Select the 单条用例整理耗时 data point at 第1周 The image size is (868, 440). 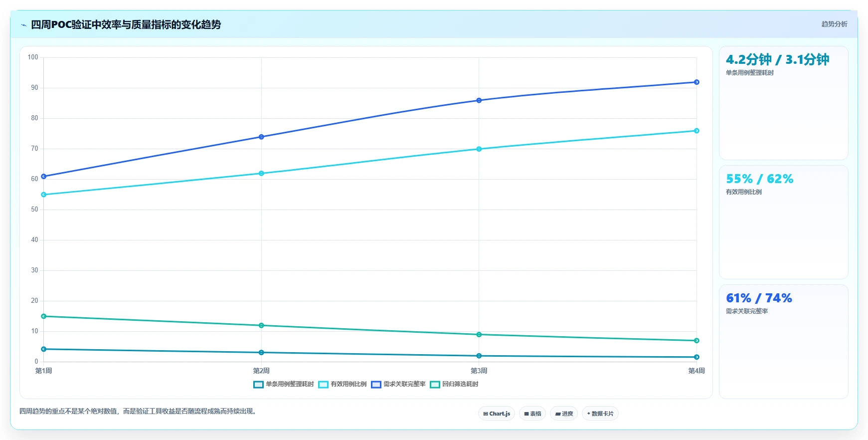(44, 349)
